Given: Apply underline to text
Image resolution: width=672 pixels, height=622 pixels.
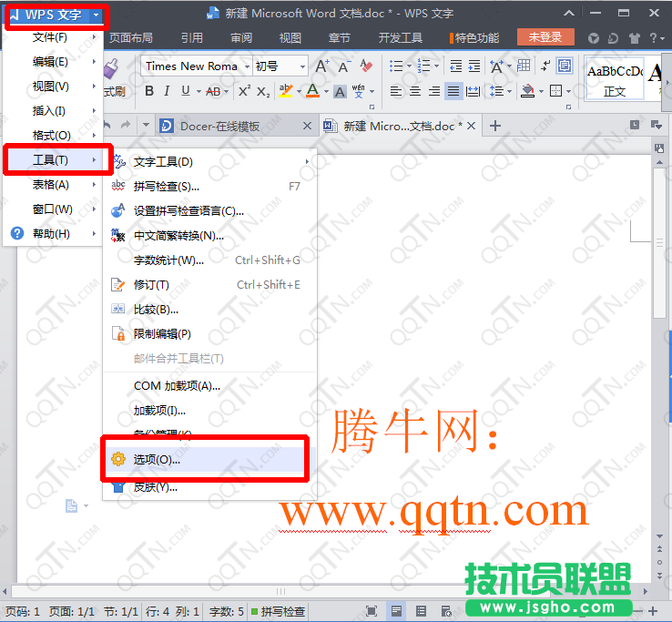Looking at the screenshot, I should click(185, 91).
